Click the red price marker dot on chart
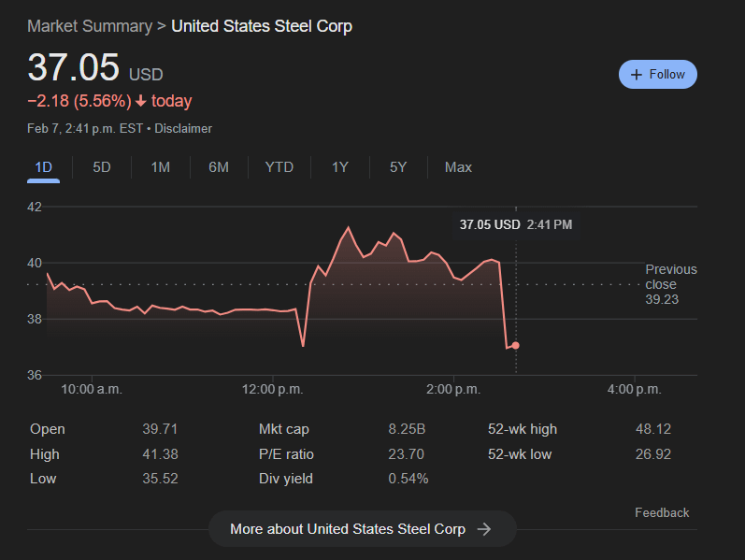Viewport: 745px width, 560px height. coord(515,346)
